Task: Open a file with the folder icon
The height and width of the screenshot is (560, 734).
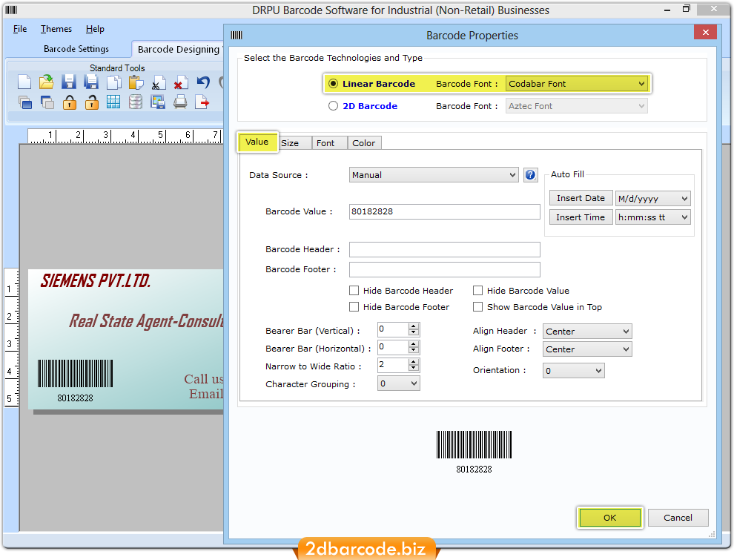Action: point(47,82)
